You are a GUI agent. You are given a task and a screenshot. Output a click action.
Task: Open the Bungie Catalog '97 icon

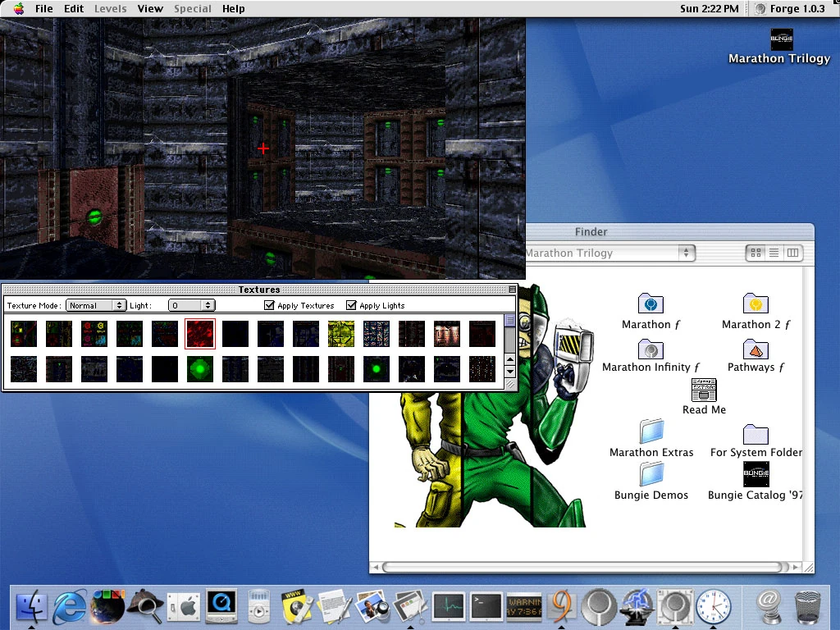tap(756, 475)
